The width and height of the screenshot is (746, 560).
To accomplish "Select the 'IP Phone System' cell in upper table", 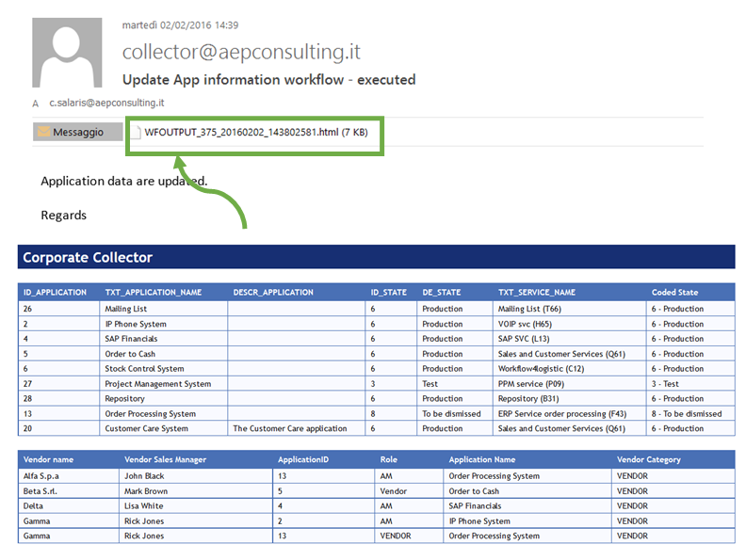I will [163, 324].
